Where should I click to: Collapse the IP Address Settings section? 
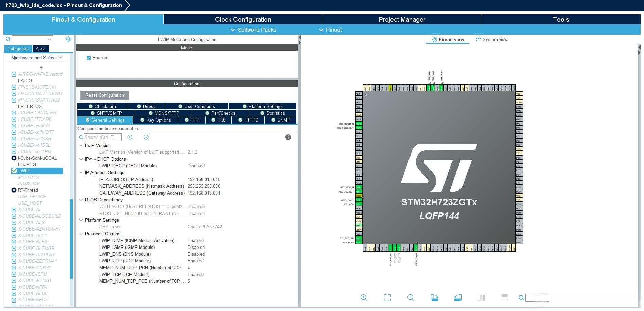(x=81, y=172)
